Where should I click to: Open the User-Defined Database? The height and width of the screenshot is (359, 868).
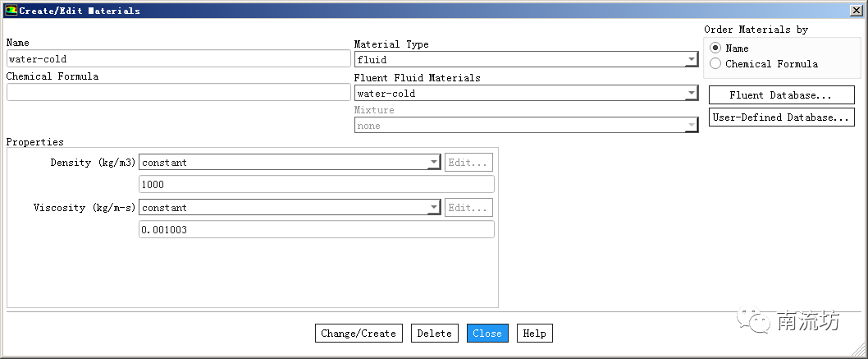coord(780,117)
